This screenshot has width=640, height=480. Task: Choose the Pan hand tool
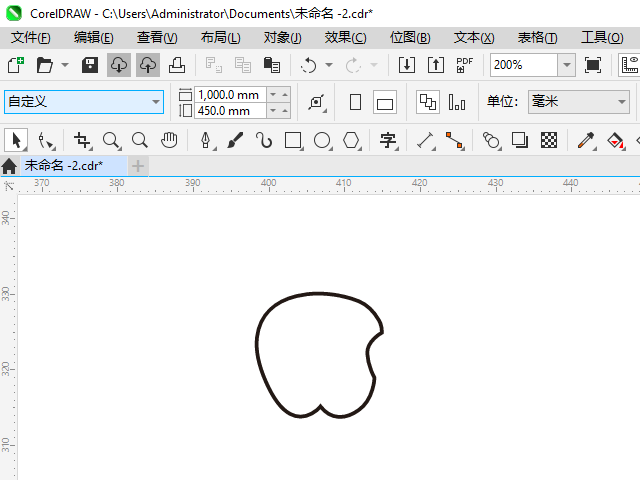(x=169, y=140)
